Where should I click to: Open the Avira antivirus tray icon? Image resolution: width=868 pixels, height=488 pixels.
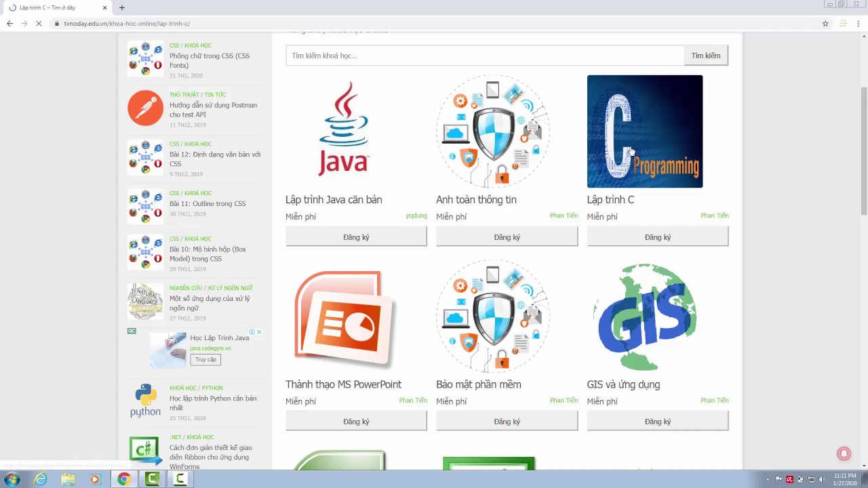tap(789, 480)
